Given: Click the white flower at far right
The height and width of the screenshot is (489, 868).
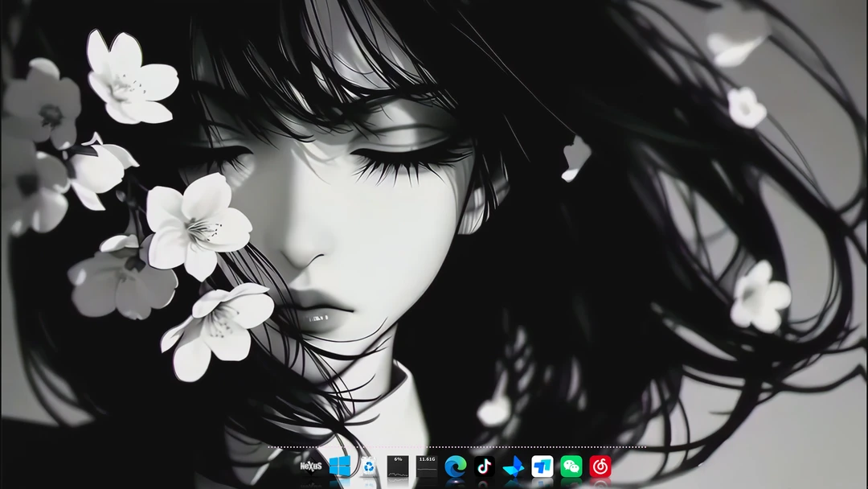Looking at the screenshot, I should click(x=759, y=296).
